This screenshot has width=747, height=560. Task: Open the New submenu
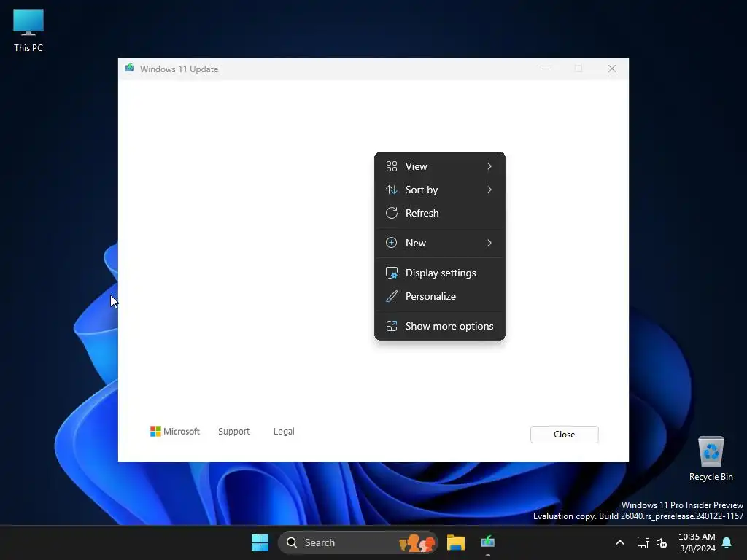click(x=440, y=243)
